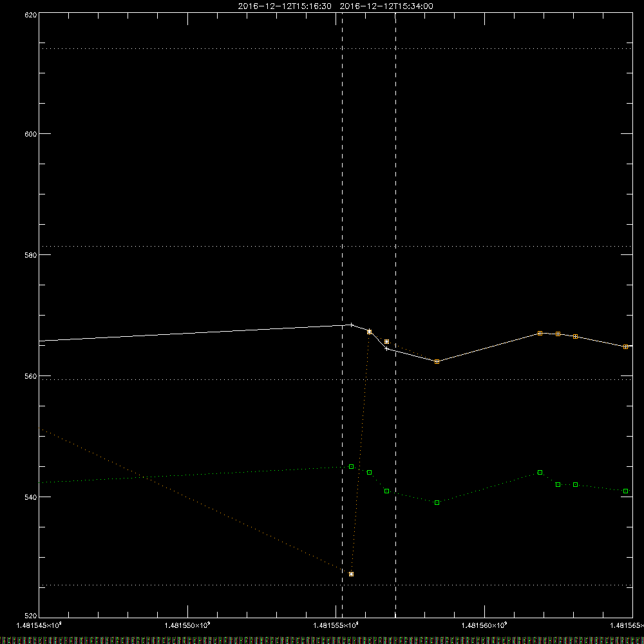
Task: Click the first green square data point
Action: [x=351, y=466]
